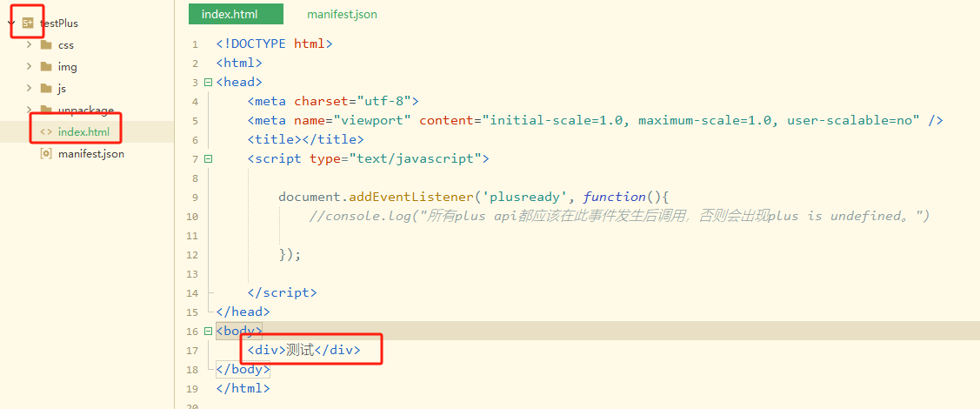Click the 'plusready' string
The image size is (980, 409).
click(x=523, y=197)
